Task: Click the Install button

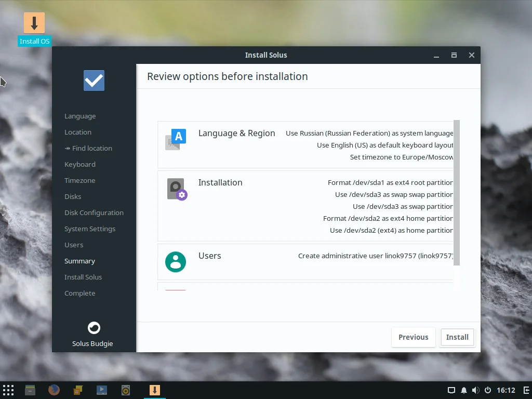Action: click(457, 337)
